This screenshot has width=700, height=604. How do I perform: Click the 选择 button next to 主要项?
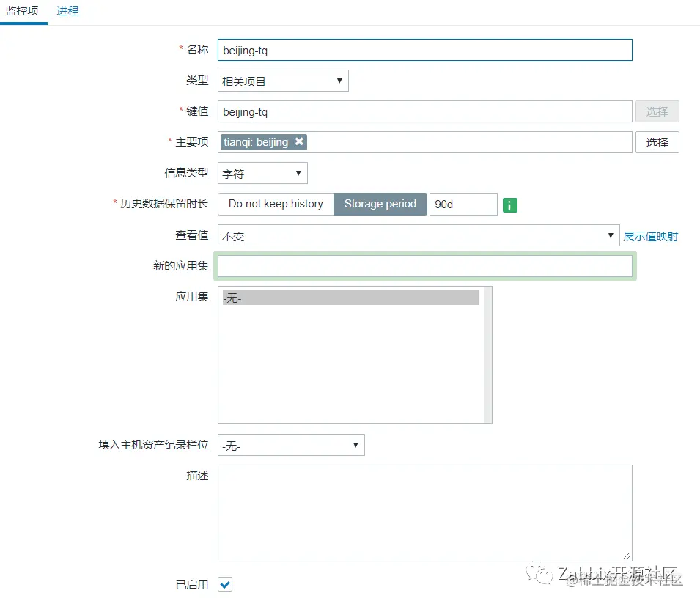pyautogui.click(x=657, y=142)
